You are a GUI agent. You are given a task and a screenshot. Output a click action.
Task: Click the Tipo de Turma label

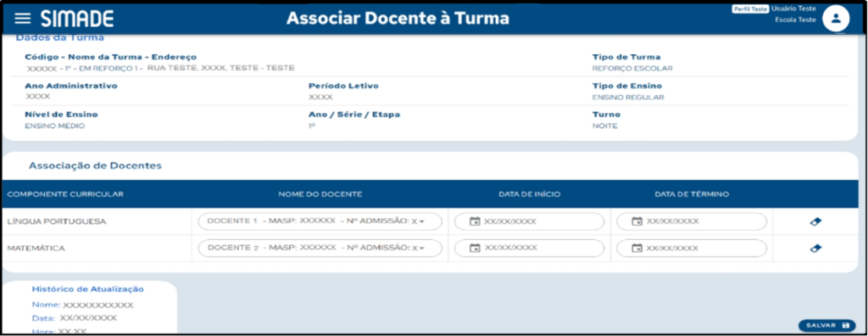pos(626,57)
